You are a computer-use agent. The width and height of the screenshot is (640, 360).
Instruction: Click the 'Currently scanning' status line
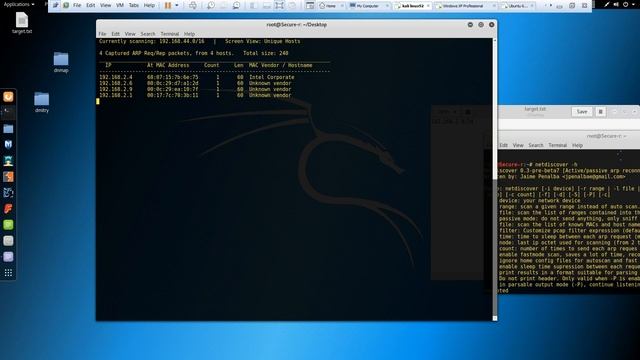(200, 41)
